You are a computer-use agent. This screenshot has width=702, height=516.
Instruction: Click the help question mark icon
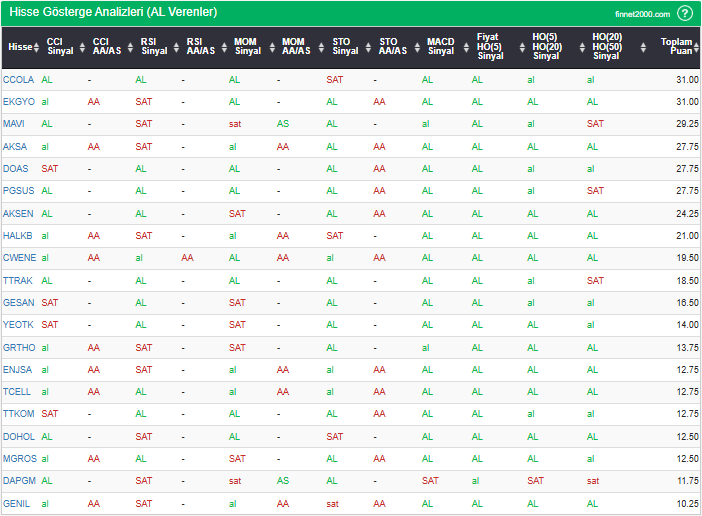685,13
